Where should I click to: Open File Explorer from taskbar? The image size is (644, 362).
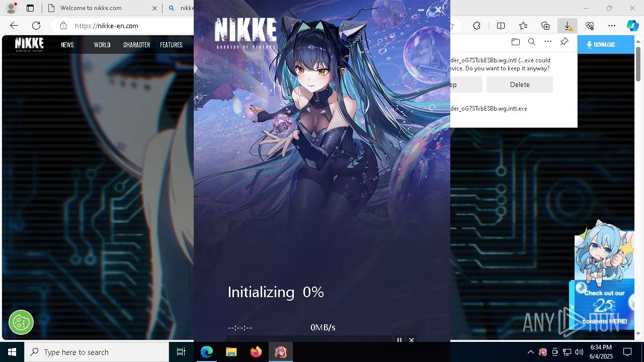[231, 352]
